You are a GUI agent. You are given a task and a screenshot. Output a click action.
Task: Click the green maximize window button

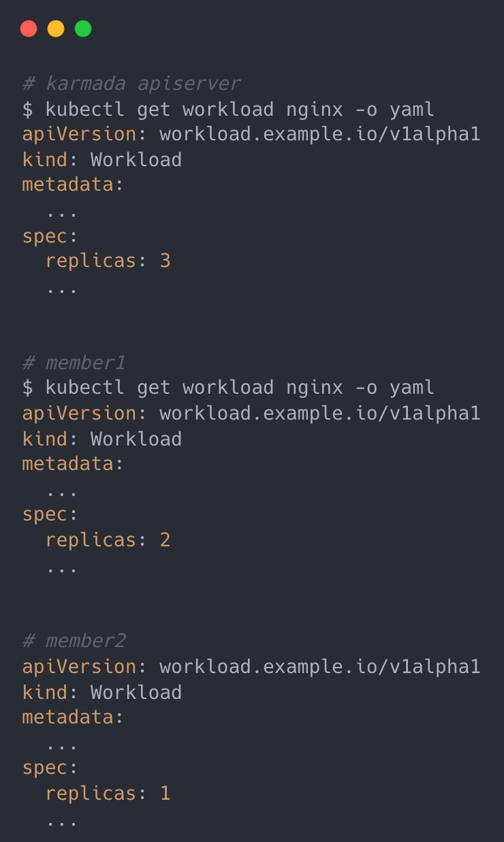(x=83, y=29)
